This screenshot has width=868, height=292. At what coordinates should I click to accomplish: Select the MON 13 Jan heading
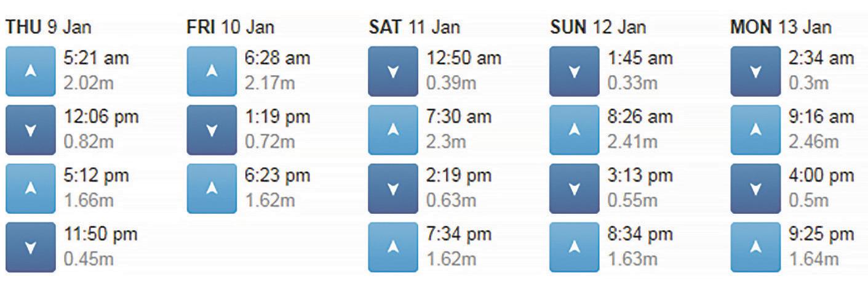click(x=781, y=27)
